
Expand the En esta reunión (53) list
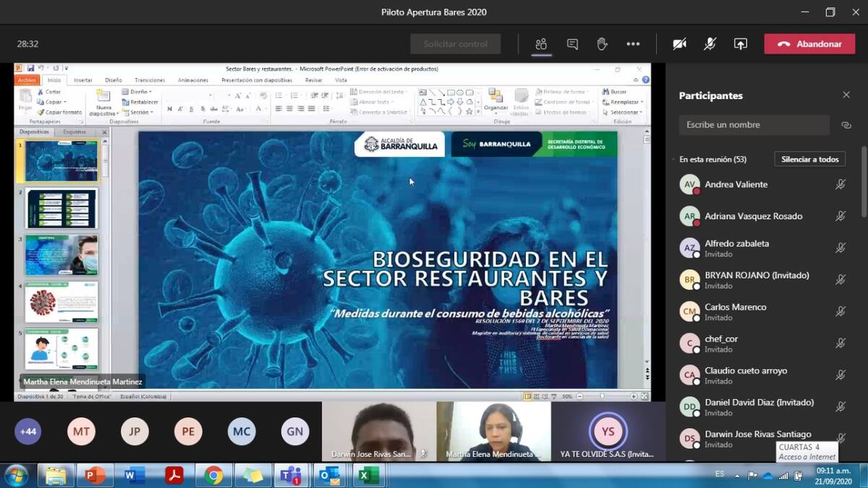tap(712, 159)
